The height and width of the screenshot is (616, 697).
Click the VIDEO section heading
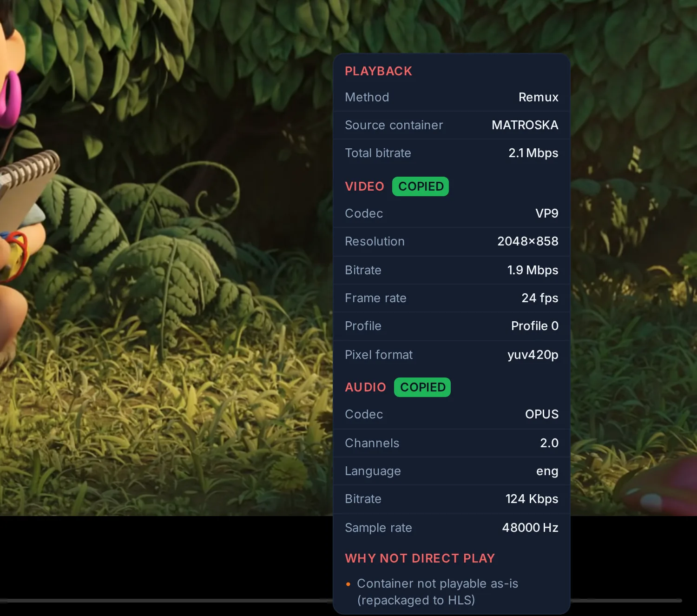(x=364, y=186)
